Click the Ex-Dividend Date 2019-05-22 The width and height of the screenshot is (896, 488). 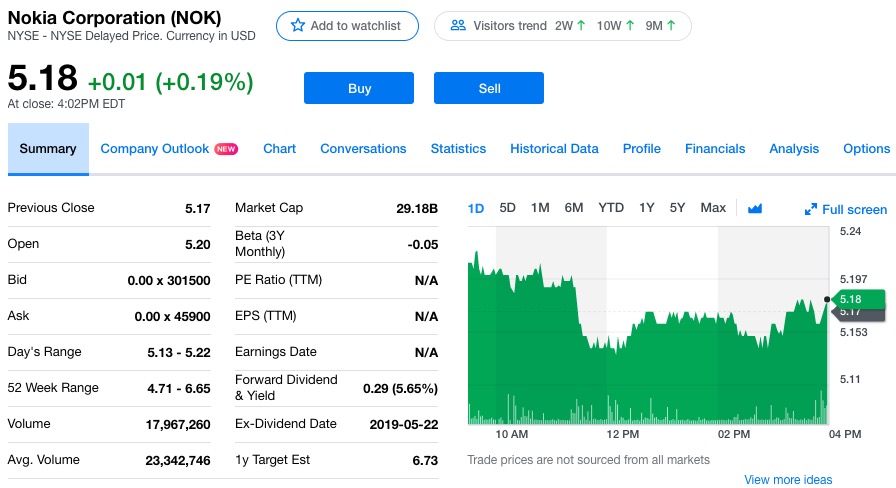point(404,425)
